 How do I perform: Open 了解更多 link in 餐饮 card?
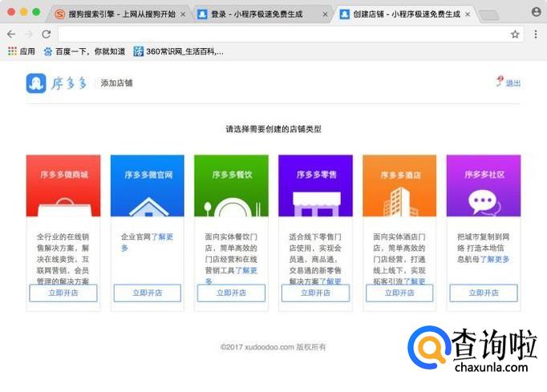(246, 270)
